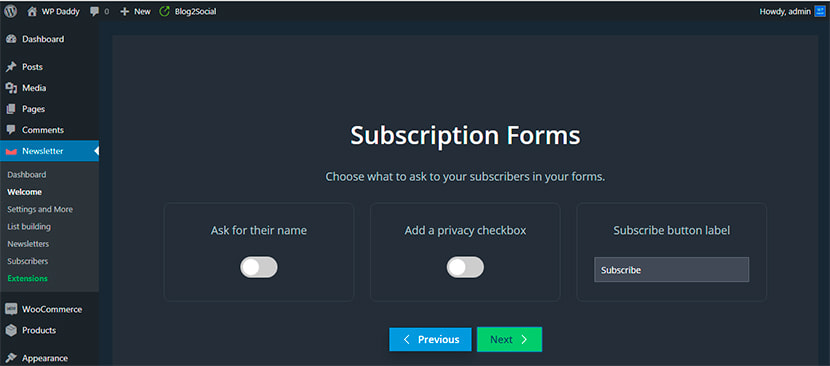Open Settings and More submenu item

[x=40, y=209]
